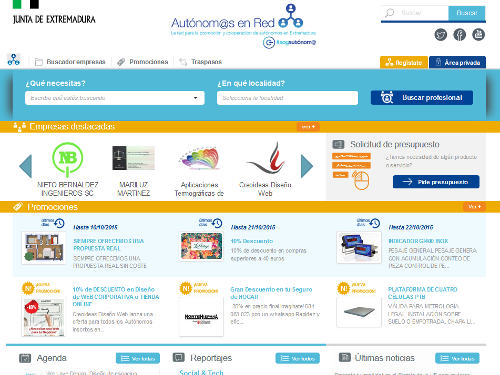Image resolution: width=500 pixels, height=375 pixels.
Task: Open the ¿En qué localidad? selector
Action: [x=287, y=98]
